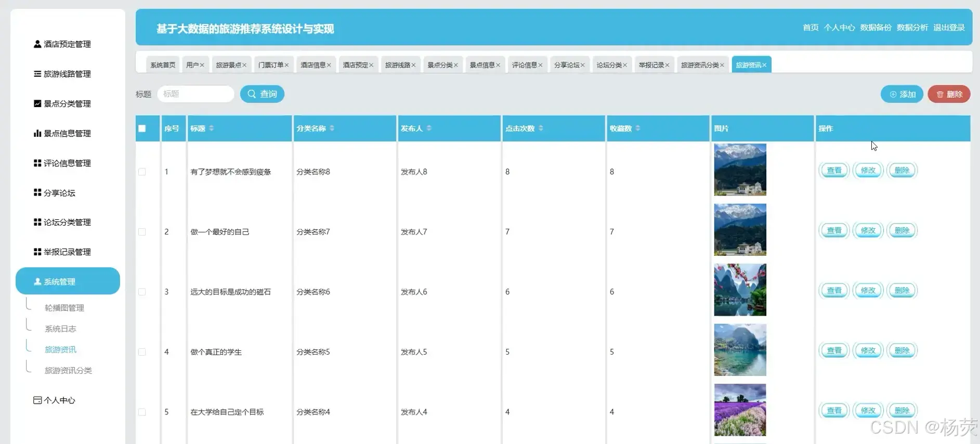Sort by 收藏数 using its sort arrows
Viewport: 980px width, 444px height.
(x=638, y=128)
